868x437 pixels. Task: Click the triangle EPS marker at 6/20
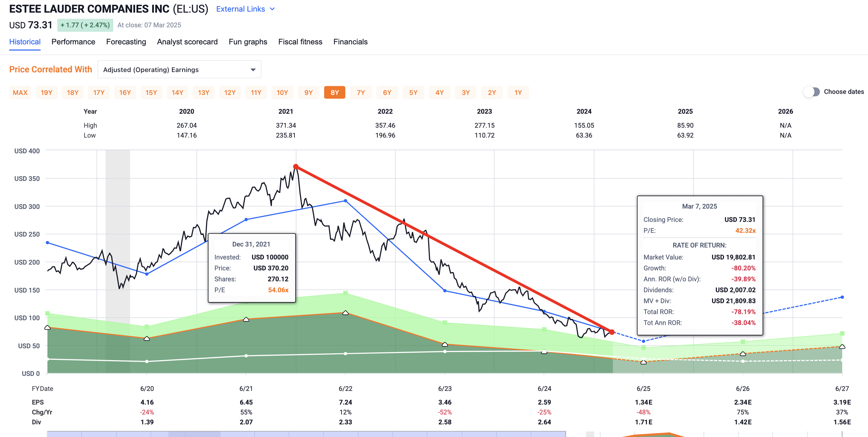coord(147,338)
